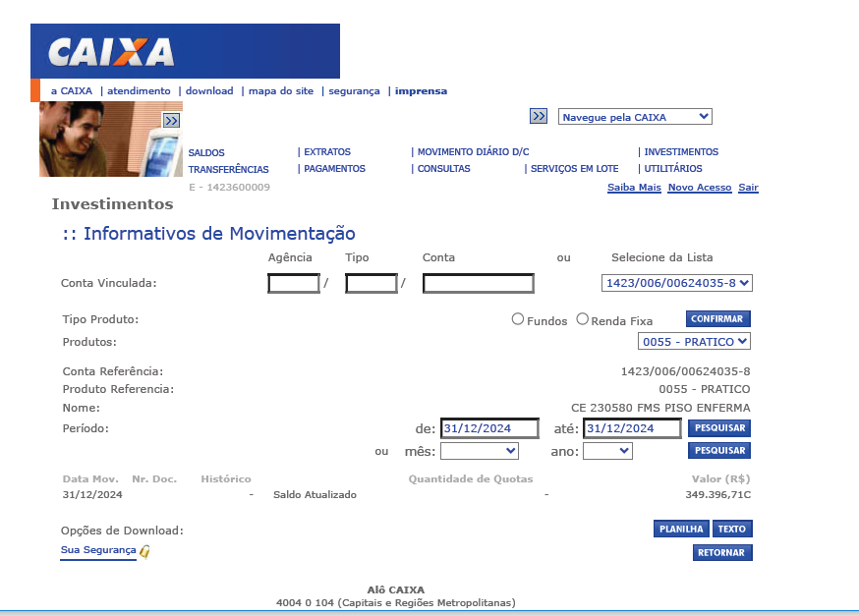This screenshot has height=616, width=859.
Task: Expand the linked account list dropdown
Action: tap(676, 283)
